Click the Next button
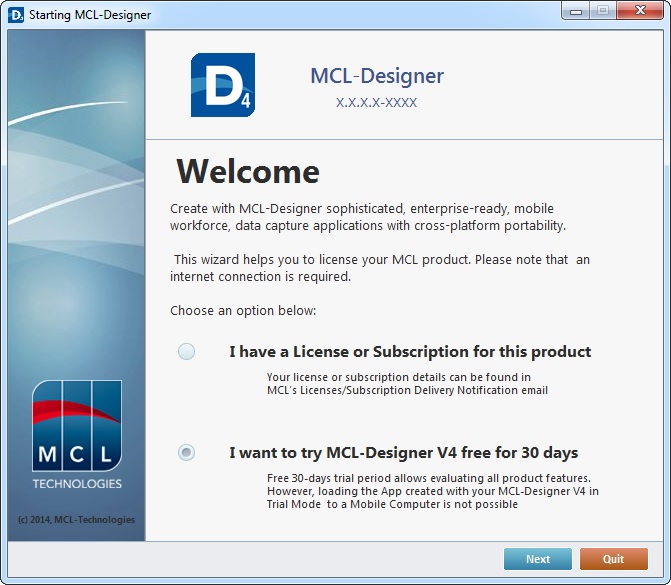 tap(537, 559)
